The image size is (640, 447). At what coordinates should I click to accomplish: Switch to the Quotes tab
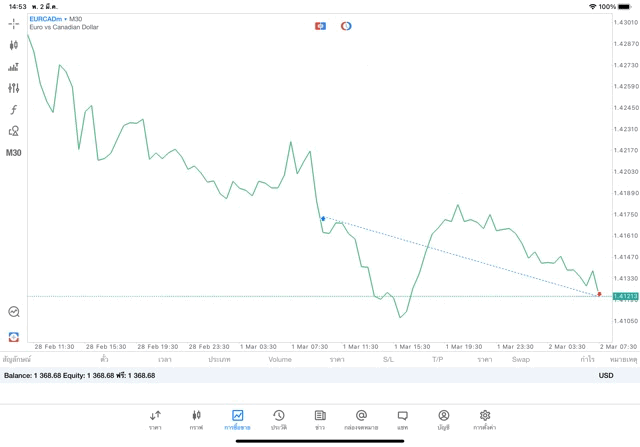click(x=155, y=419)
